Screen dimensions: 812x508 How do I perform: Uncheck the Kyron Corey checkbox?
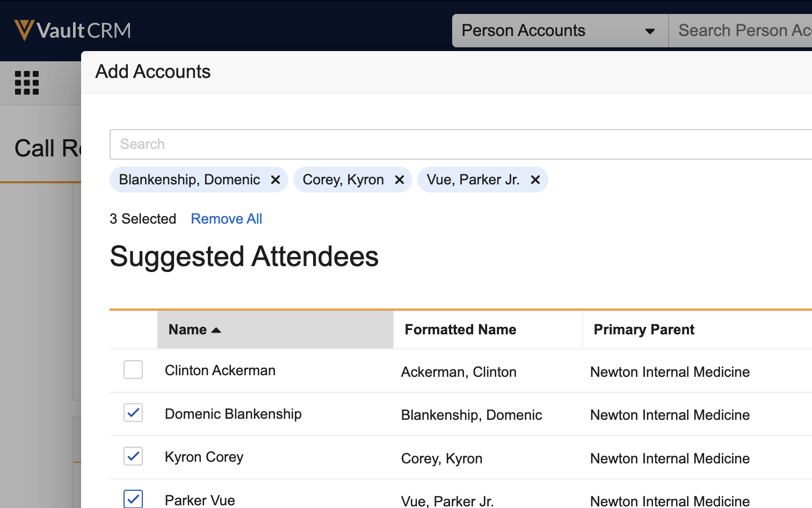pyautogui.click(x=133, y=456)
